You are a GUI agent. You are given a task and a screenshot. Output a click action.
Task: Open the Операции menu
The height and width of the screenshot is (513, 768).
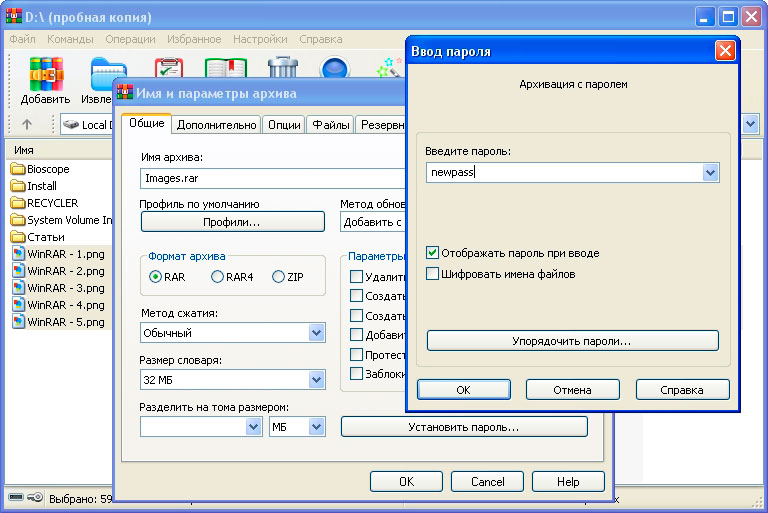[x=130, y=39]
